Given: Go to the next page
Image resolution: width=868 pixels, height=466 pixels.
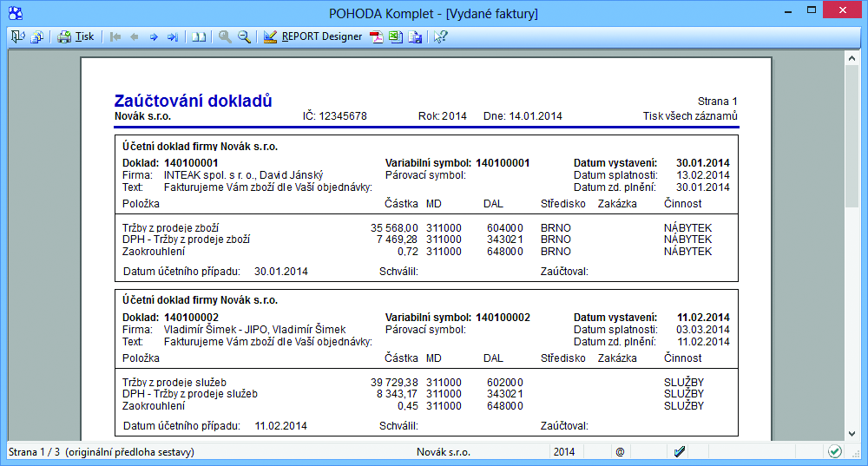Looking at the screenshot, I should tap(154, 37).
